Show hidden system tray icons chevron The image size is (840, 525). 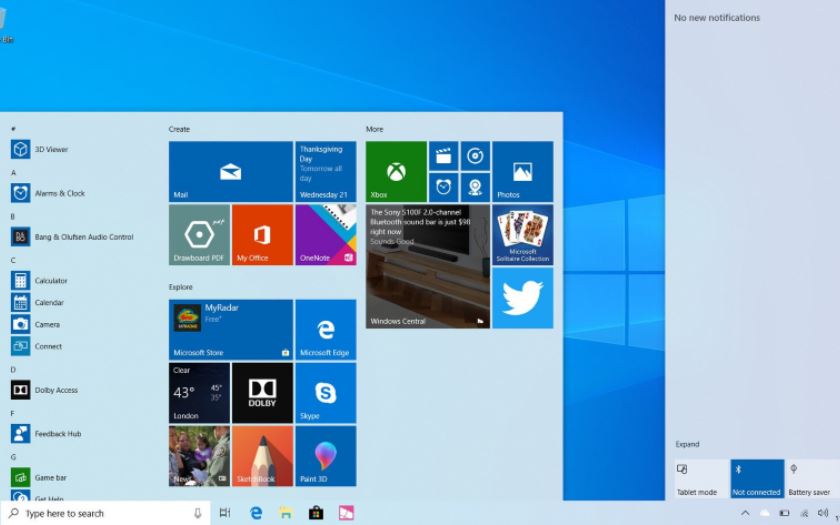(745, 513)
